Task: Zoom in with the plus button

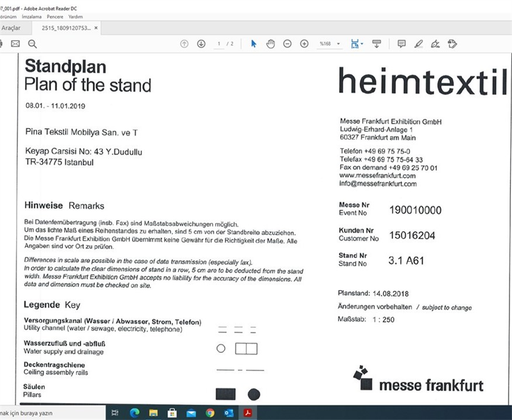Action: coord(304,44)
